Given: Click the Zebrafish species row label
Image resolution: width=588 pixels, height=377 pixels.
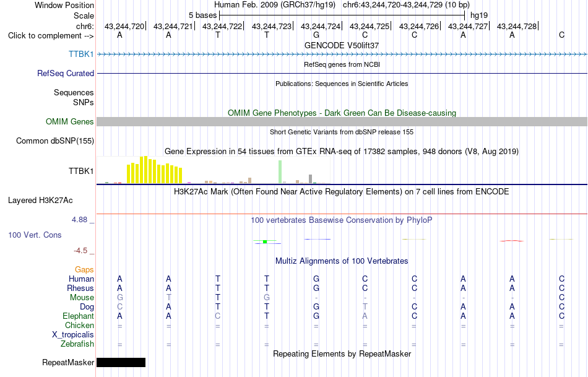Looking at the screenshot, I should tap(77, 344).
